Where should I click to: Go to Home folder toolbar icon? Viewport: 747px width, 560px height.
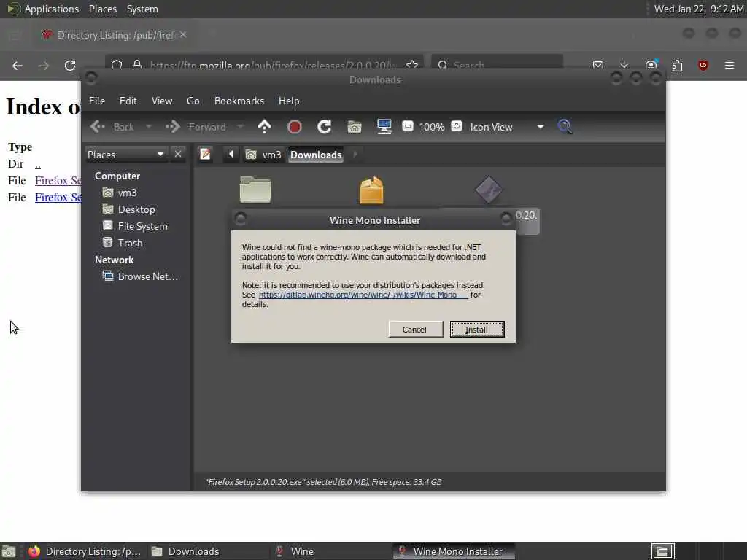point(355,127)
